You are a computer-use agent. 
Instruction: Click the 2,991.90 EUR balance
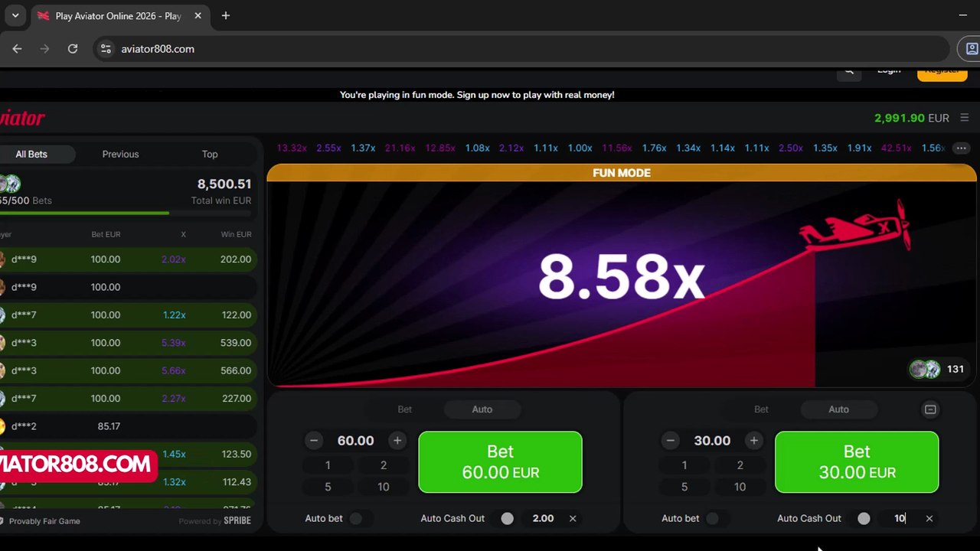912,118
